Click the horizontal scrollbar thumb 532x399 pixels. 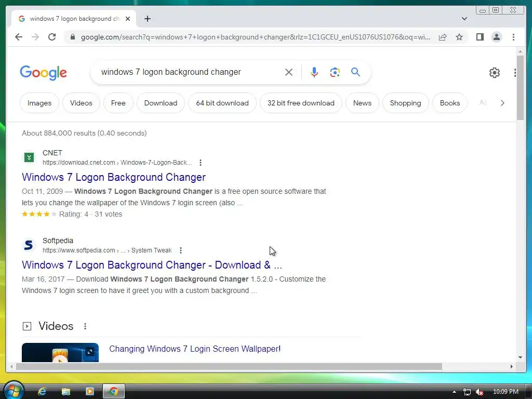pos(229,366)
